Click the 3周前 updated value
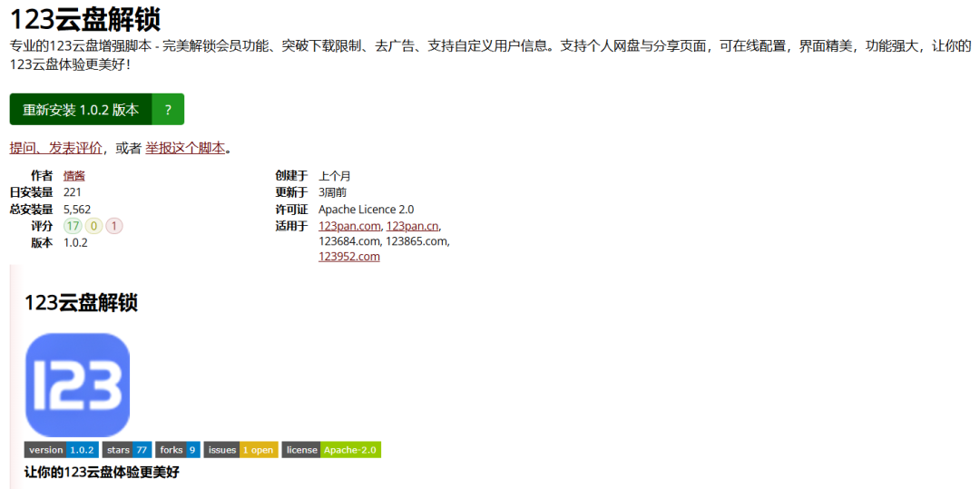Screen dimensions: 980x489 332,192
